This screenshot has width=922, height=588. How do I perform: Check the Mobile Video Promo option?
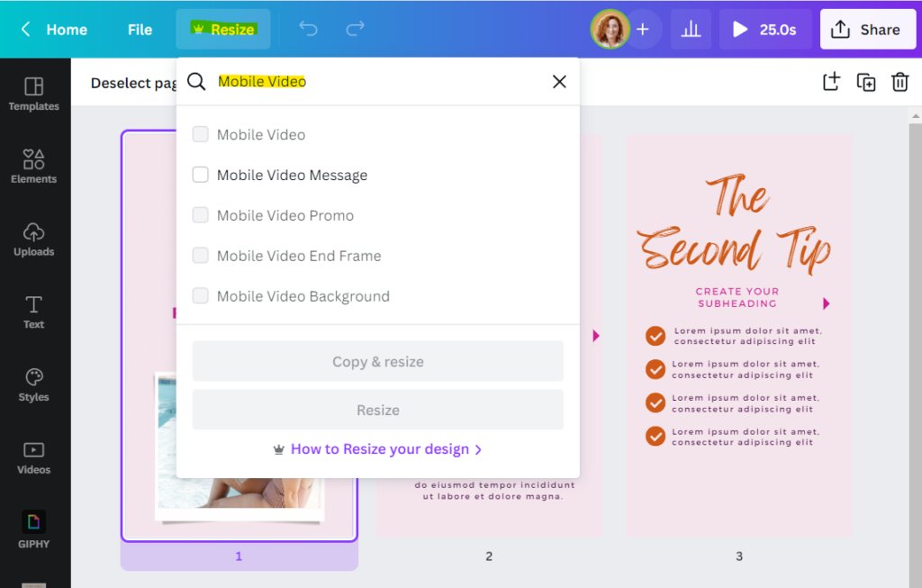(x=200, y=215)
